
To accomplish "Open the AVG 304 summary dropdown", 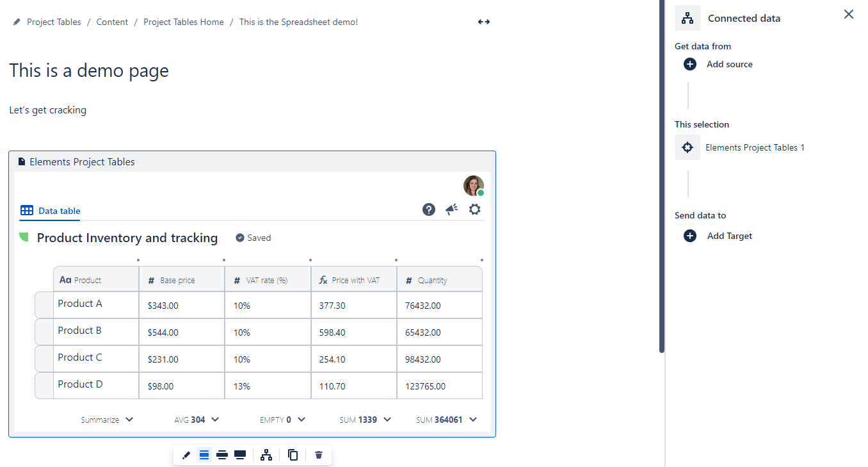I will [x=197, y=420].
